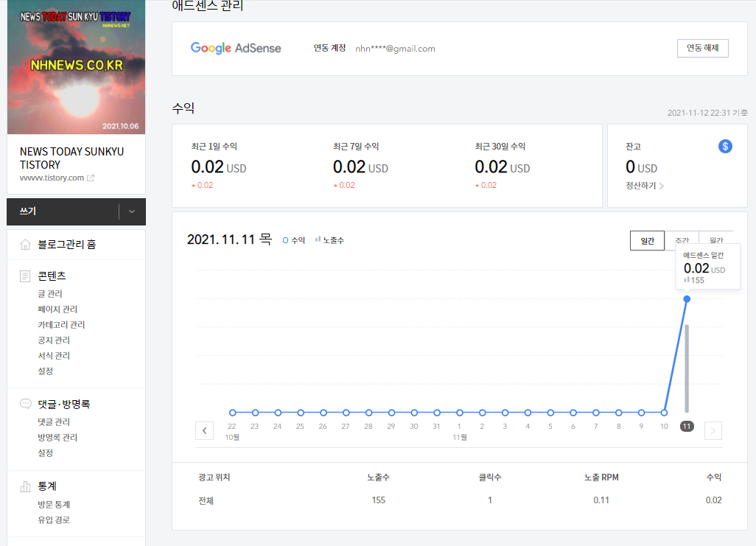The image size is (756, 546).
Task: Click the blog profile sunset thumbnail
Action: pos(76,67)
